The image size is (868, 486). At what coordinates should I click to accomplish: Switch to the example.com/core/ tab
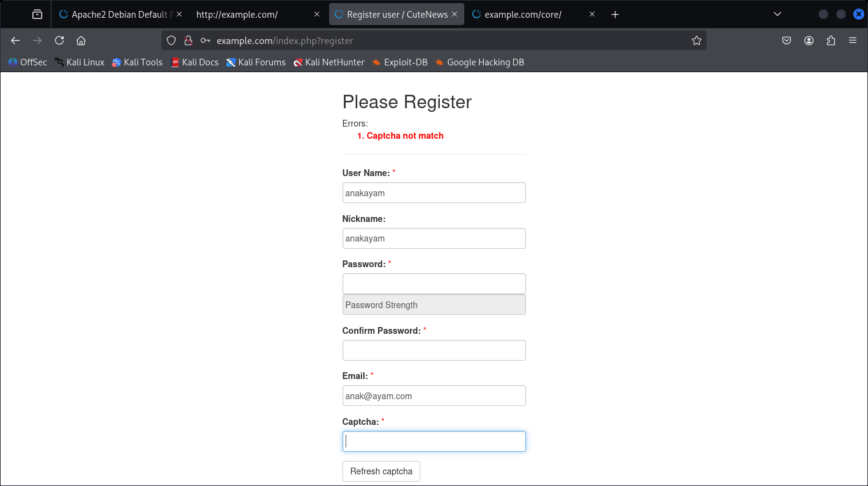pyautogui.click(x=533, y=14)
